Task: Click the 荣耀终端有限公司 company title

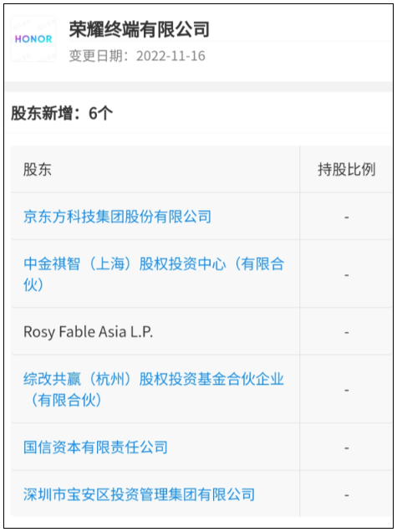Action: pyautogui.click(x=139, y=29)
